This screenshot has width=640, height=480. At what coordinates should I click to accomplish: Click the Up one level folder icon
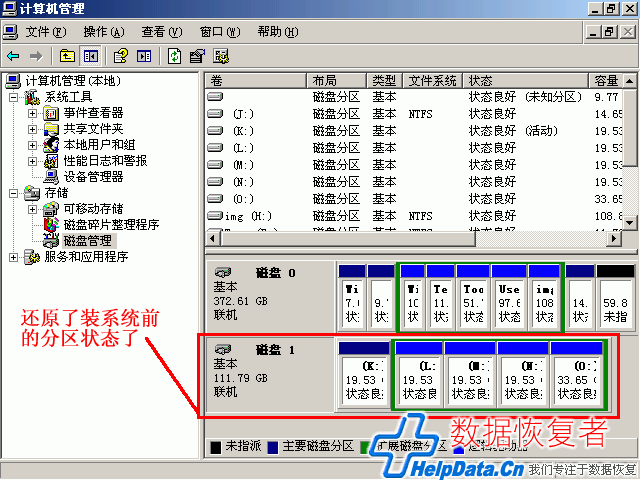click(67, 56)
